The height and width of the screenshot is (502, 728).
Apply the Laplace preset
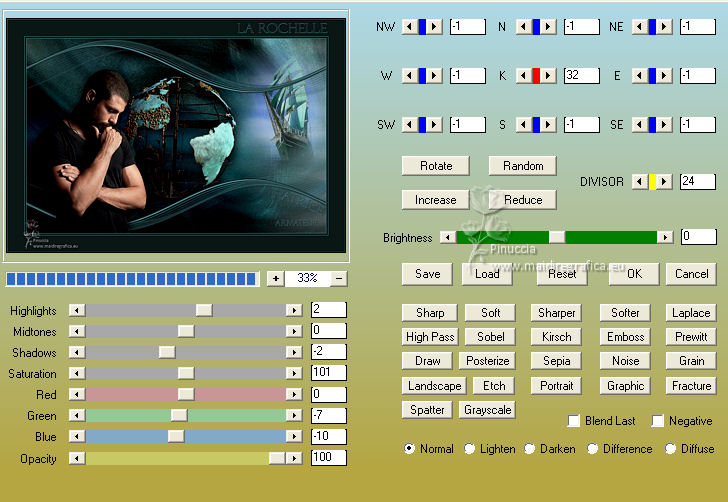click(691, 313)
